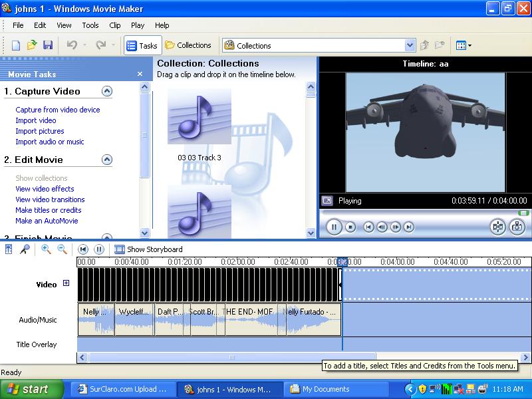Open the Redo history dropdown arrow
This screenshot has width=532, height=399.
(x=114, y=45)
